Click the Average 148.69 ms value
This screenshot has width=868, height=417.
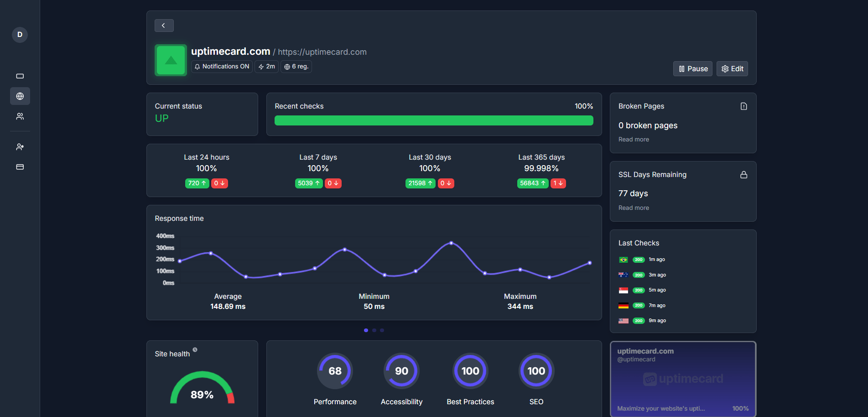coord(228,307)
